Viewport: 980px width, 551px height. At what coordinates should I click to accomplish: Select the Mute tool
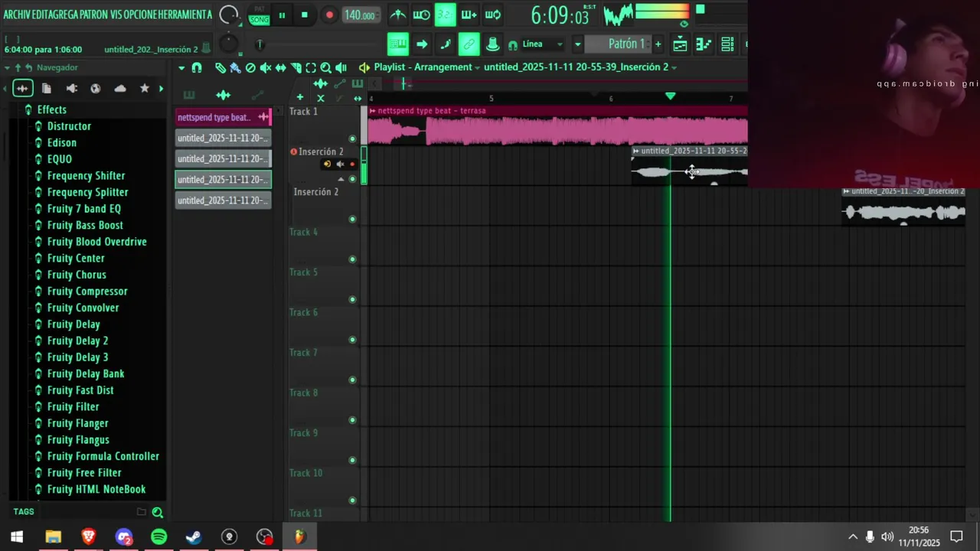point(266,68)
